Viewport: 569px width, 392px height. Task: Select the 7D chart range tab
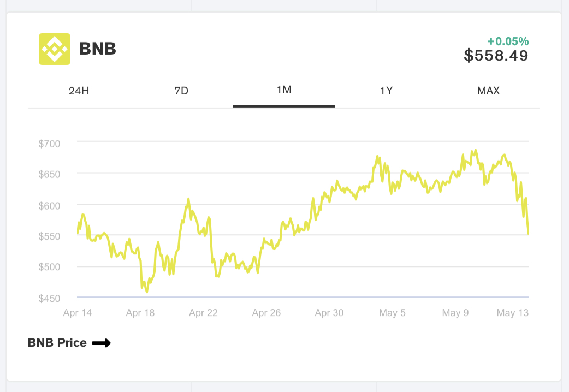tap(181, 91)
